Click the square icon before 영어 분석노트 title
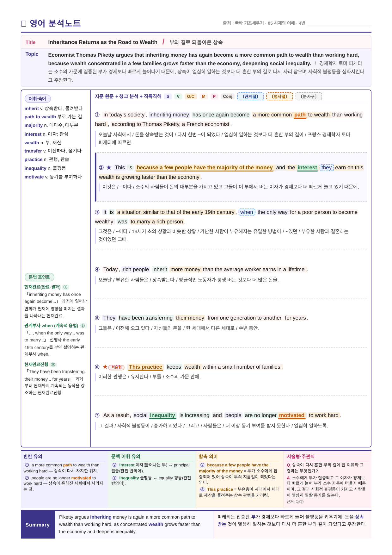 [24, 24]
